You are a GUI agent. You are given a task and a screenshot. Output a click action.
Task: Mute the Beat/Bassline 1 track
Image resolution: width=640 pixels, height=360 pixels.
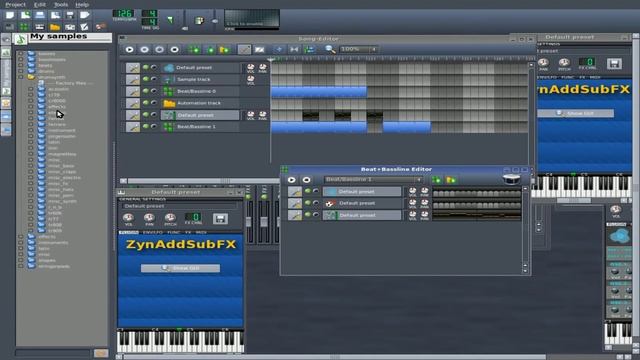coord(145,126)
